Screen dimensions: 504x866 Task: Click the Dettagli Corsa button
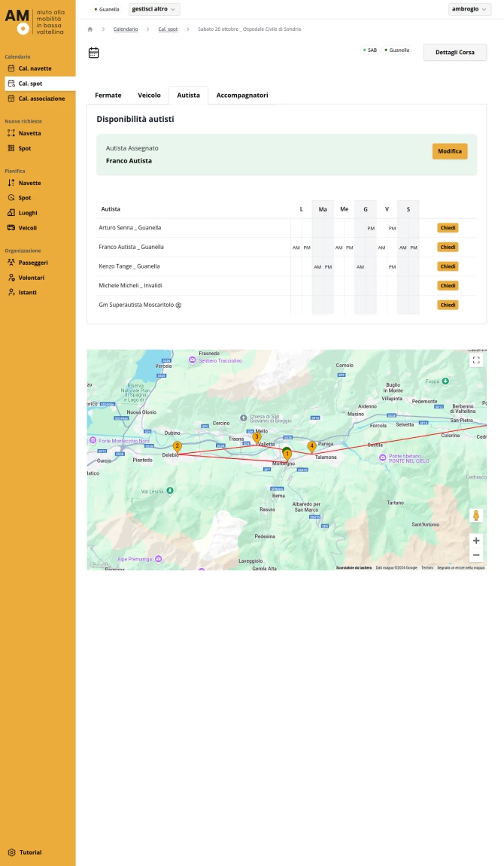[454, 53]
